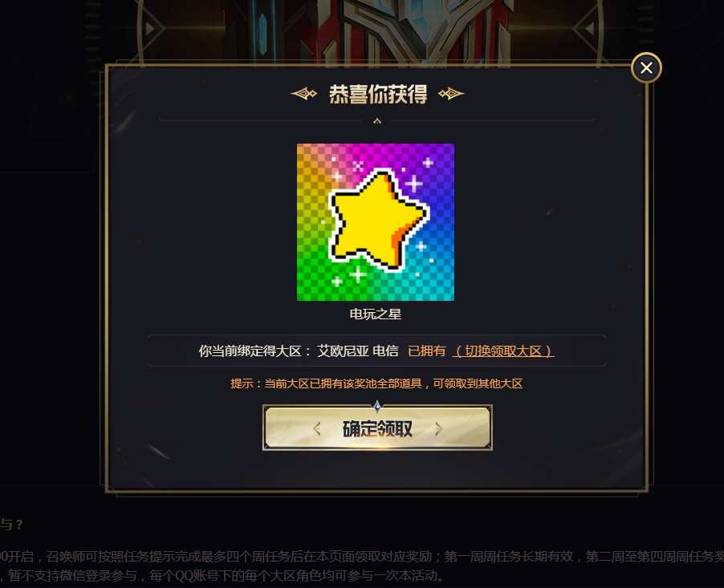Confirm claim with the 确定领取 button
Image resolution: width=724 pixels, height=588 pixels.
377,428
